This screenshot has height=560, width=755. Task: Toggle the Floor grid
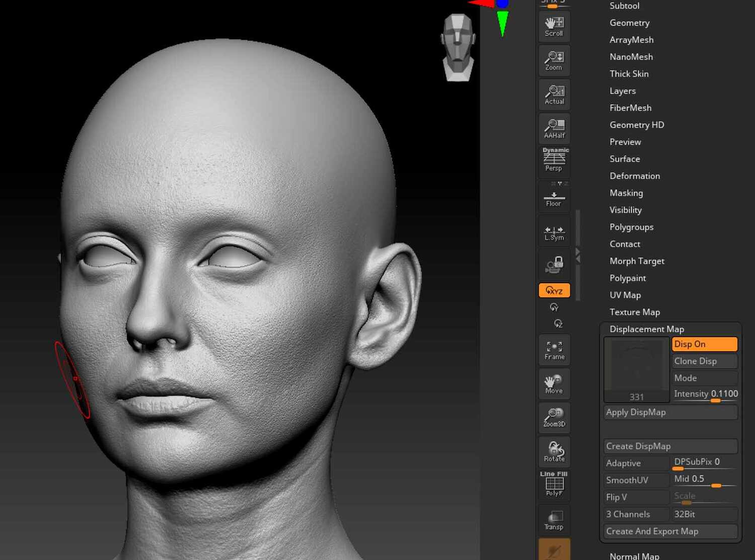click(x=554, y=197)
